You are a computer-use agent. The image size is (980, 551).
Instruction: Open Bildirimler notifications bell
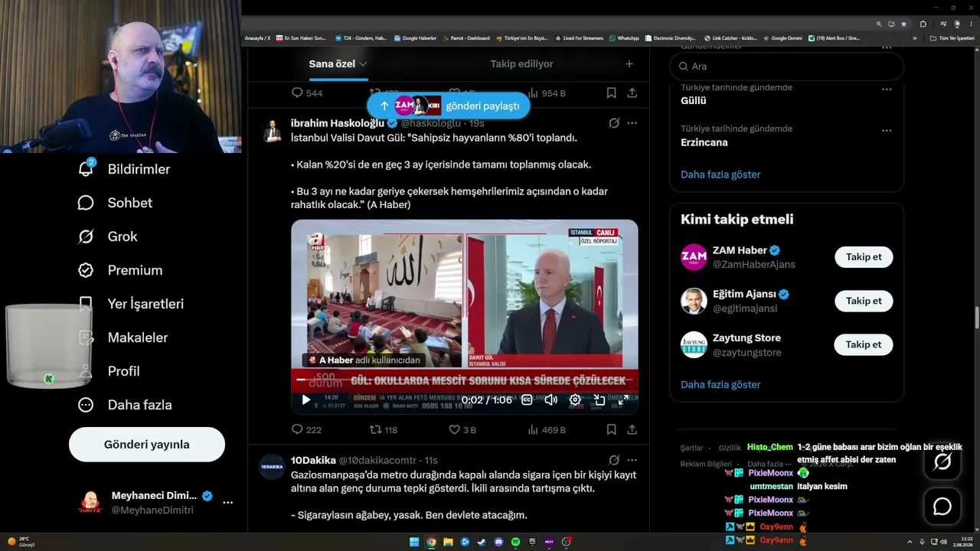tap(86, 169)
